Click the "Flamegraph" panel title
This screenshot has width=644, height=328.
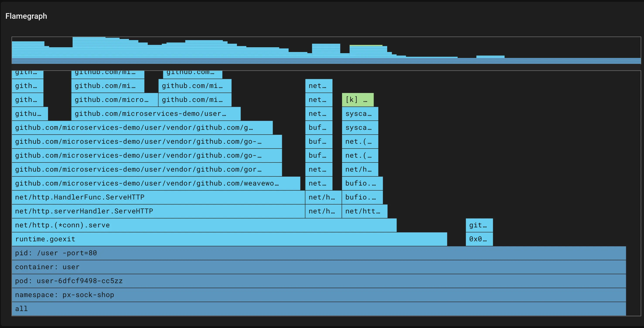tap(26, 16)
